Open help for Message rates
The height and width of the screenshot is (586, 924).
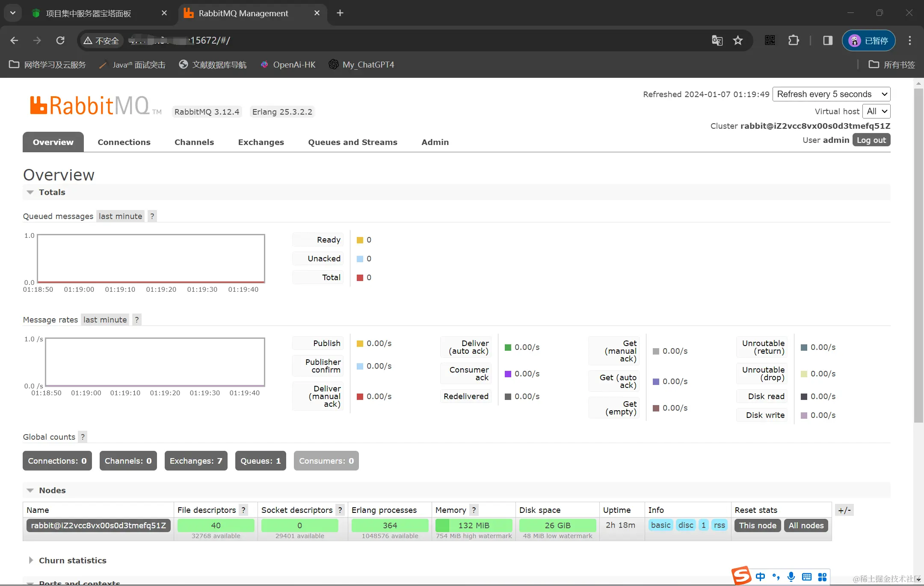point(136,320)
